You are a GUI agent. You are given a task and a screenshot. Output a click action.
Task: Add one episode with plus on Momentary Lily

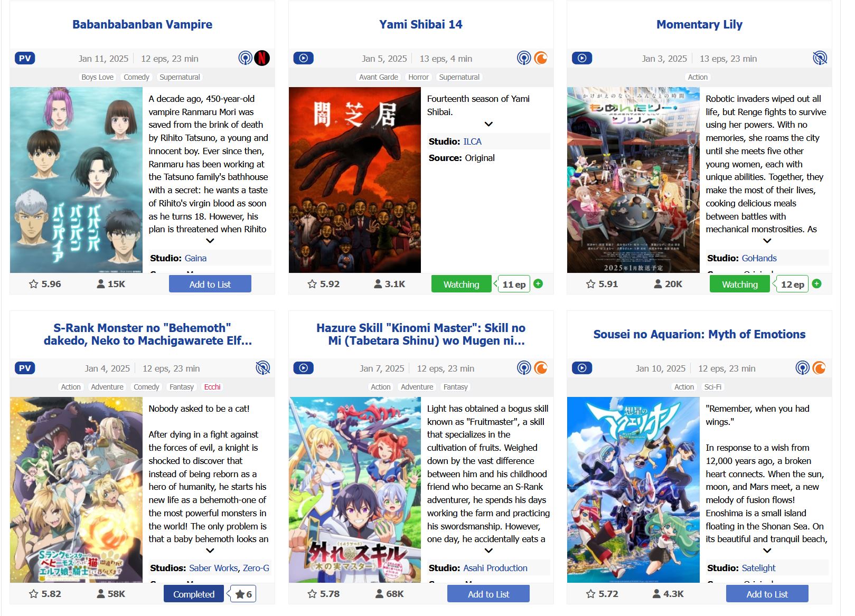pyautogui.click(x=816, y=284)
